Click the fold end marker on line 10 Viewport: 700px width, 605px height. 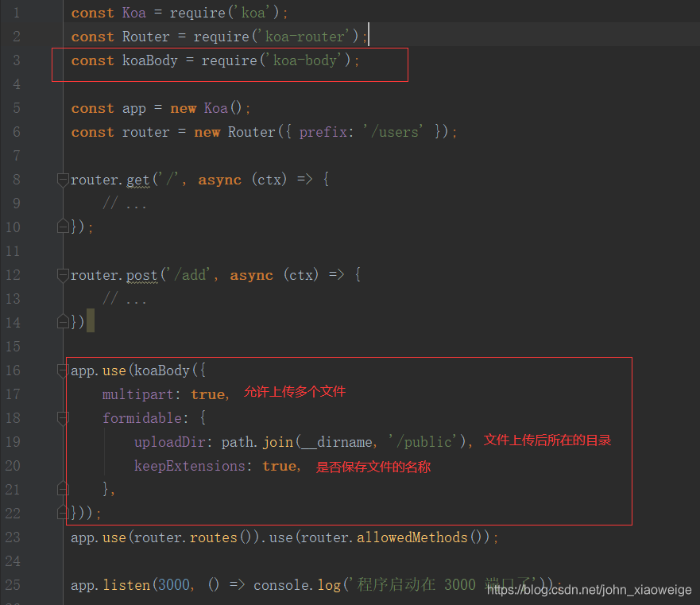tap(63, 227)
